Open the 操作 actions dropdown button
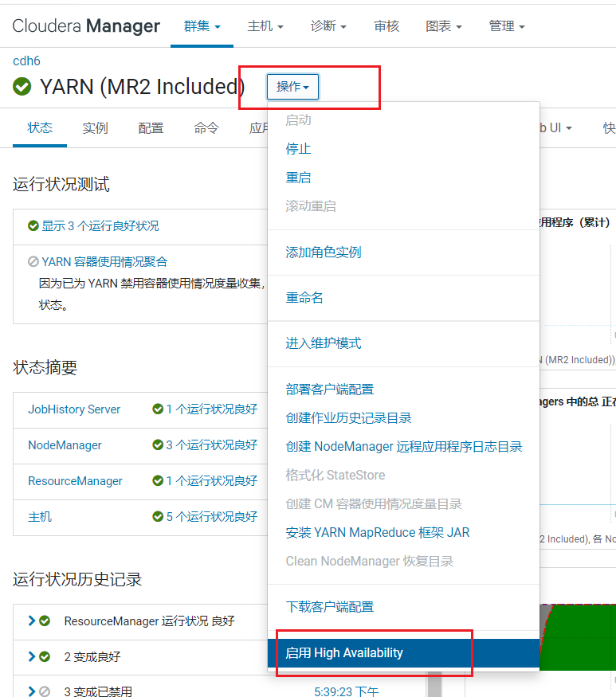The width and height of the screenshot is (616, 697). 292,87
